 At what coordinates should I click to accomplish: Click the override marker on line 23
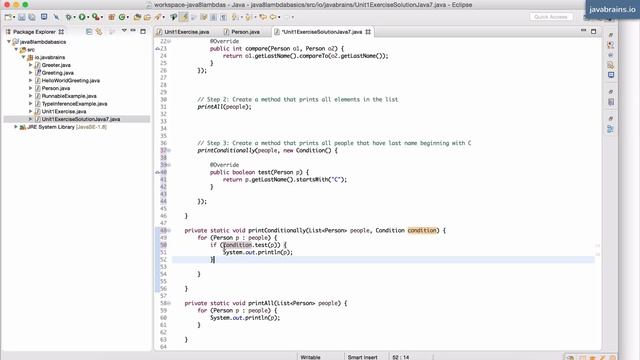(158, 49)
